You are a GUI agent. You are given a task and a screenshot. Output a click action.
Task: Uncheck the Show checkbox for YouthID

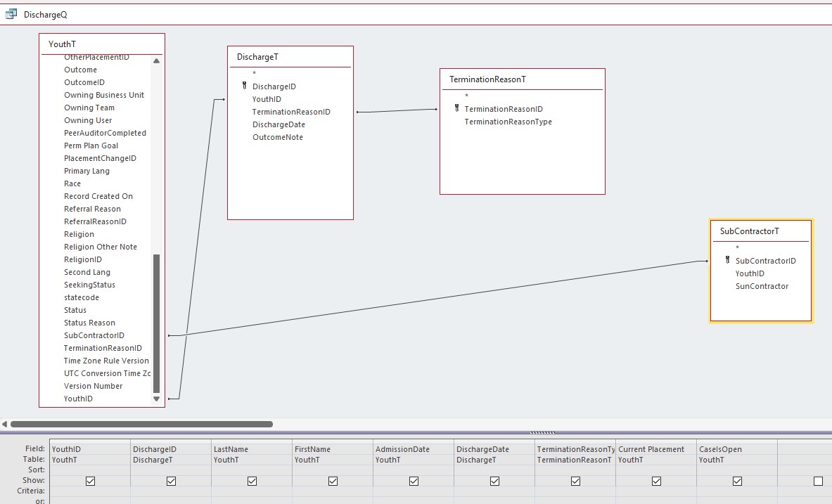point(89,480)
